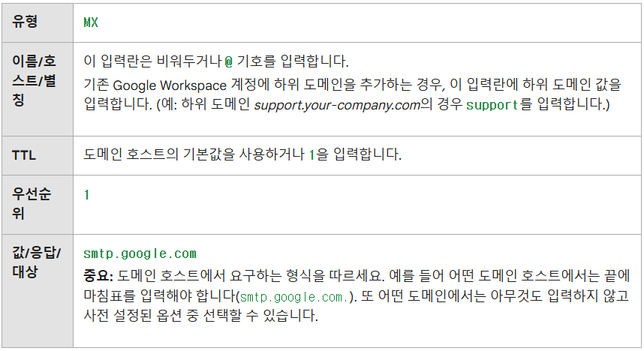Select the green MX type value
644x351 pixels.
click(91, 22)
